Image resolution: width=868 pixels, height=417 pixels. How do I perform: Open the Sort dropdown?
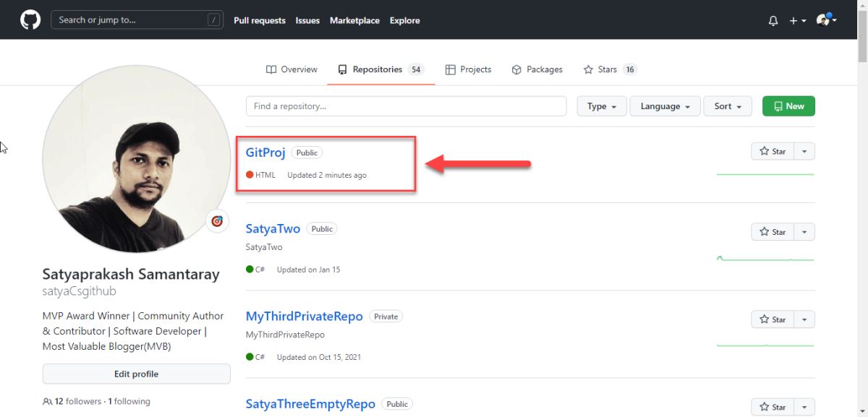[728, 106]
